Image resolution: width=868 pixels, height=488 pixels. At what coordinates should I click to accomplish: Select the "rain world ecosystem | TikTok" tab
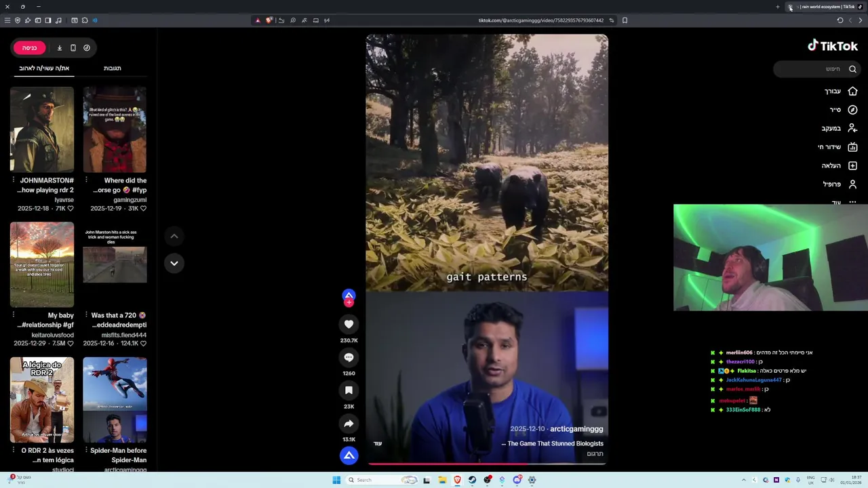pyautogui.click(x=825, y=7)
